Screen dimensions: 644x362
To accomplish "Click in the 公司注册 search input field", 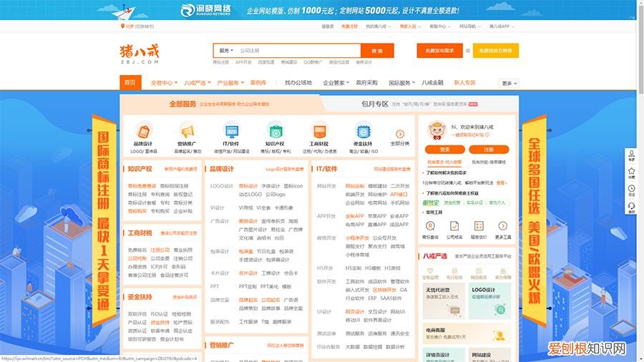I will tap(298, 51).
